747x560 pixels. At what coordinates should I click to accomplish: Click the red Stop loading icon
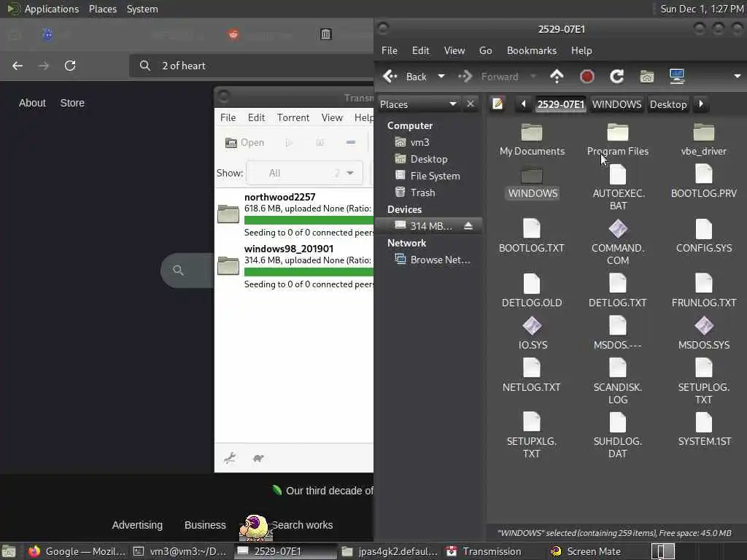(x=587, y=76)
